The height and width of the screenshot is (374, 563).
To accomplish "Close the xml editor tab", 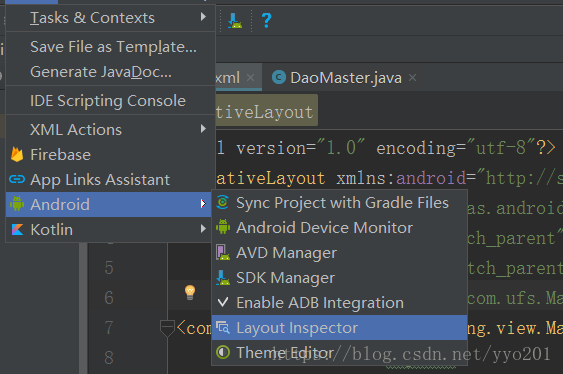I will pyautogui.click(x=251, y=77).
